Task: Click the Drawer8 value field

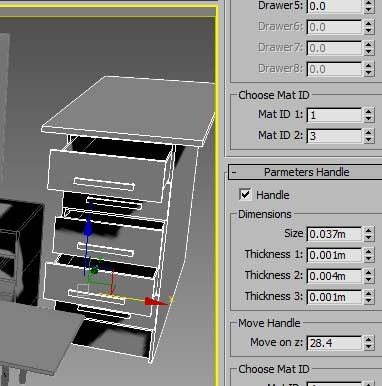Action: click(x=334, y=69)
